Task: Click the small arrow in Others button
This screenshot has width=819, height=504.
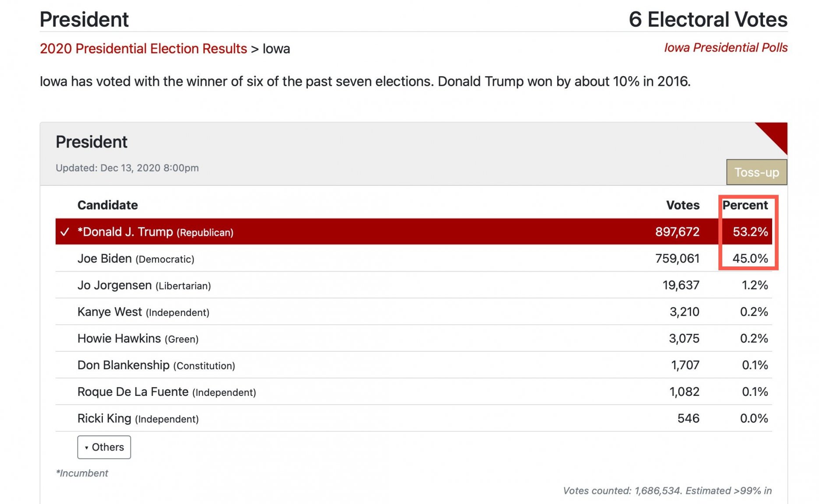Action: point(87,448)
